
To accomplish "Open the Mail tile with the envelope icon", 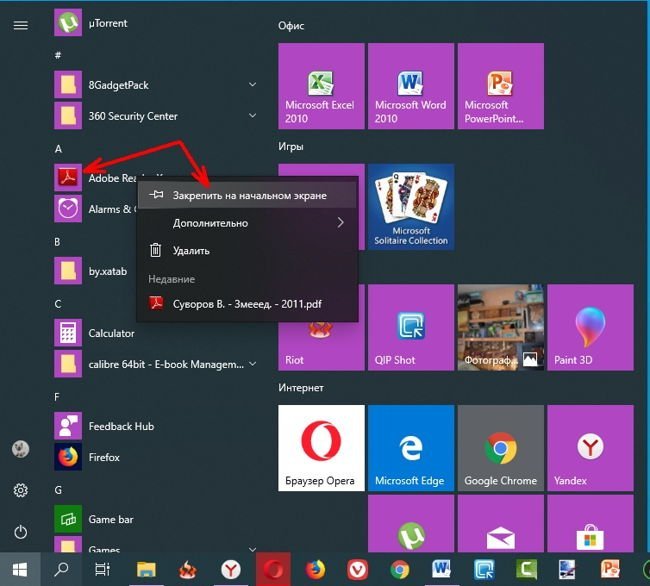I will pyautogui.click(x=501, y=523).
